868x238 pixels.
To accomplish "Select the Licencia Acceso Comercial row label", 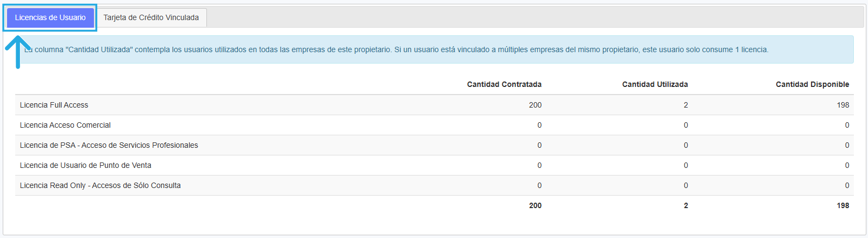I will [65, 125].
